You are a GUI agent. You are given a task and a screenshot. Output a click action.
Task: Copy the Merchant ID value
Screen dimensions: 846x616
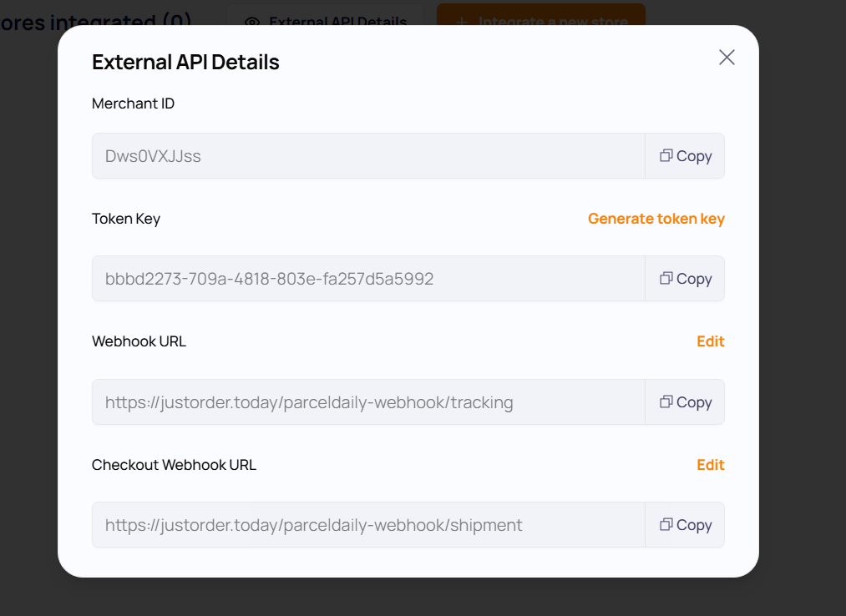pyautogui.click(x=685, y=156)
